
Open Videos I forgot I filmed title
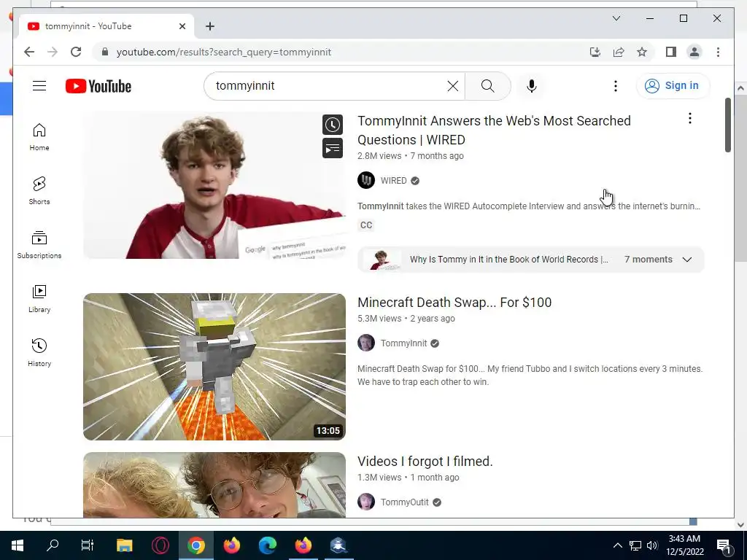pos(425,462)
